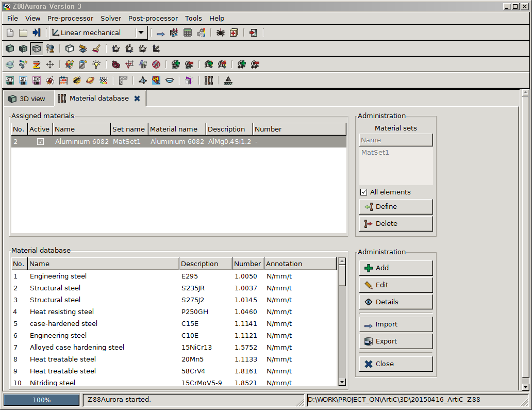Switch to the 3D view tab

28,98
